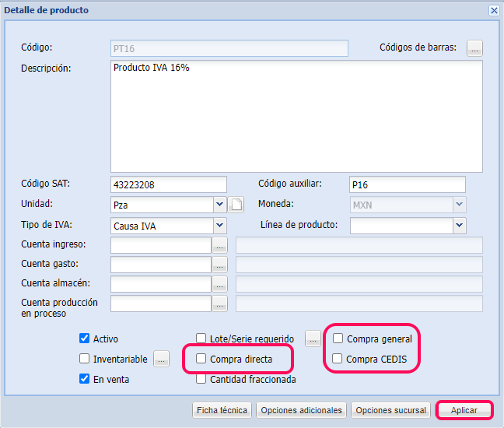Browse for Cuenta almacén account
The image size is (504, 428).
click(x=219, y=284)
